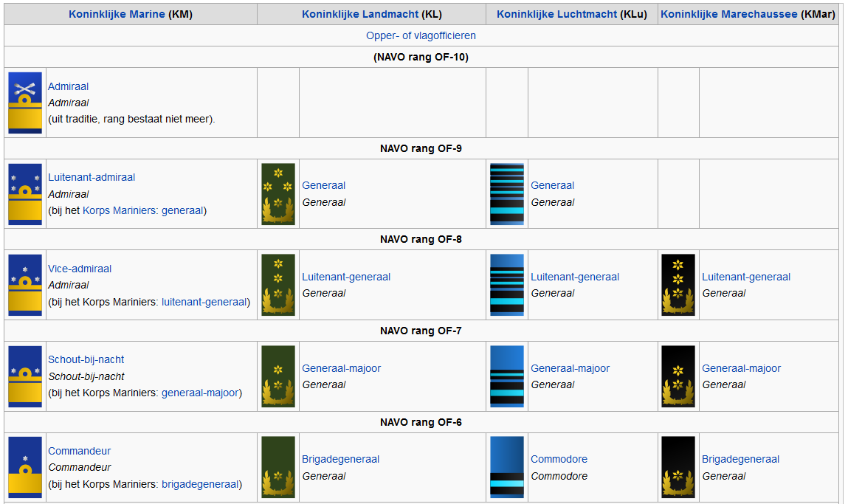
Task: Select italic 'Schout-bij-nacht' text
Action: point(86,376)
